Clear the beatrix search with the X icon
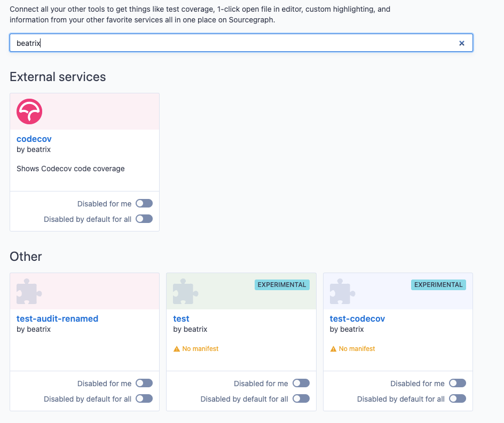The image size is (504, 423). 462,43
